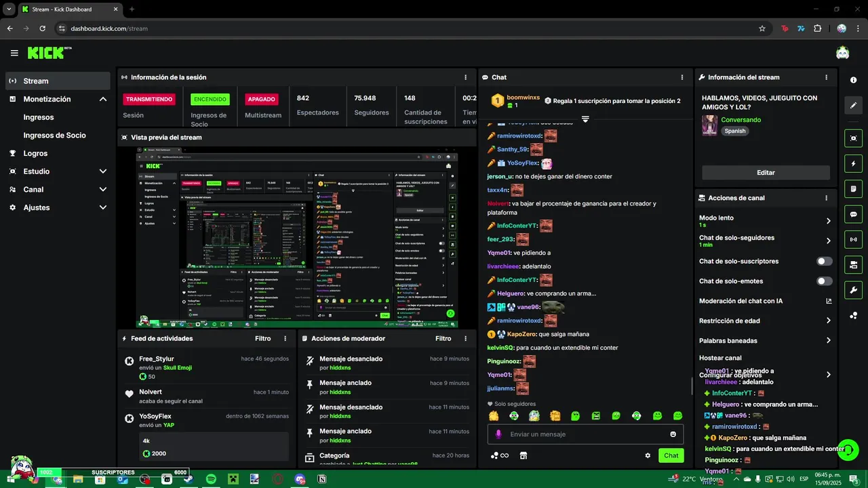Click the stream preview video thumbnail
Screen dimensions: 868x488
297,237
